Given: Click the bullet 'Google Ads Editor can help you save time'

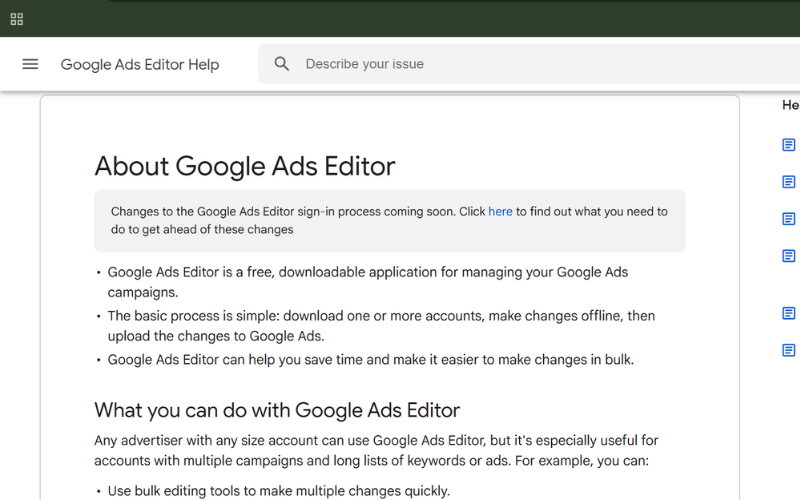Looking at the screenshot, I should pyautogui.click(x=371, y=360).
